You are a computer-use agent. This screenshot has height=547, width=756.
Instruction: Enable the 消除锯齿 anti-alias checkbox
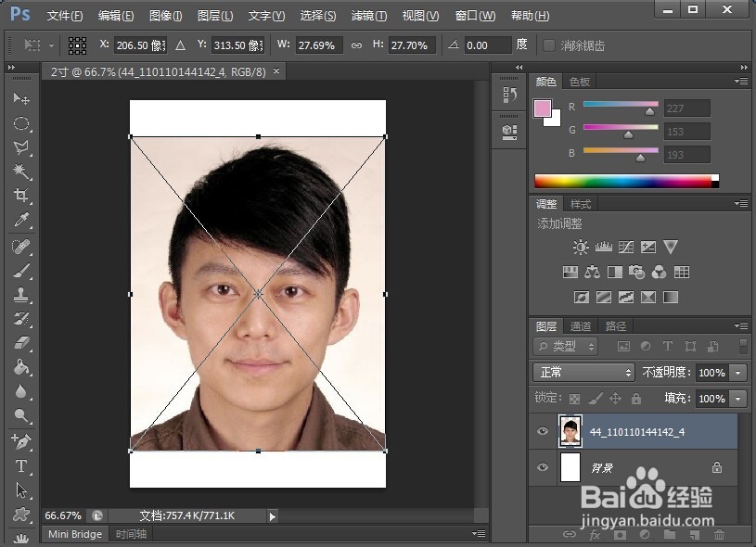549,45
